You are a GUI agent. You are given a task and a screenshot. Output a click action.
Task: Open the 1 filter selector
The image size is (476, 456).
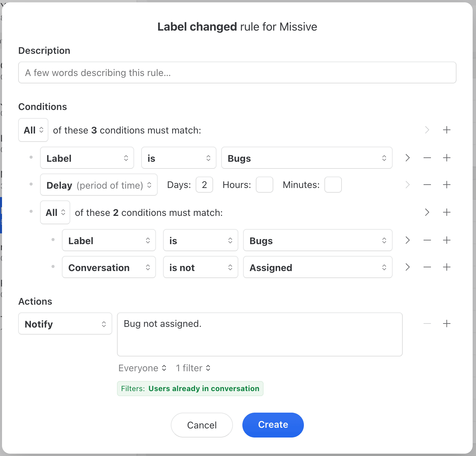click(x=193, y=368)
